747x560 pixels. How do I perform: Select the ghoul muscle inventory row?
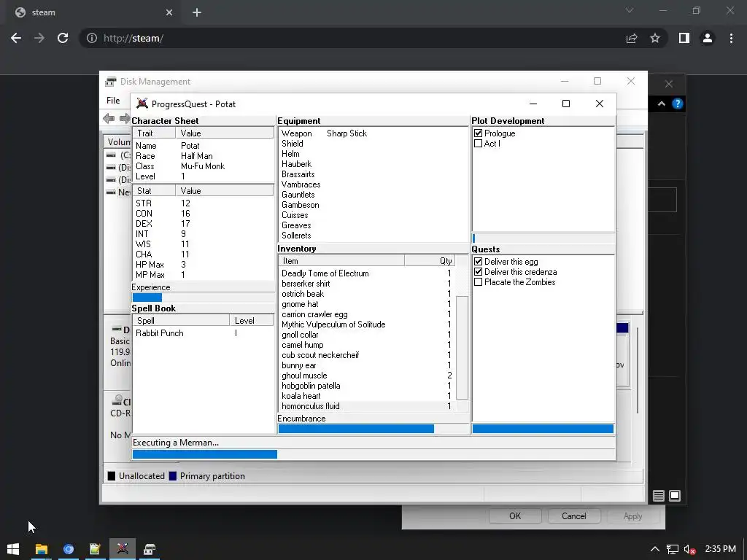pos(366,376)
